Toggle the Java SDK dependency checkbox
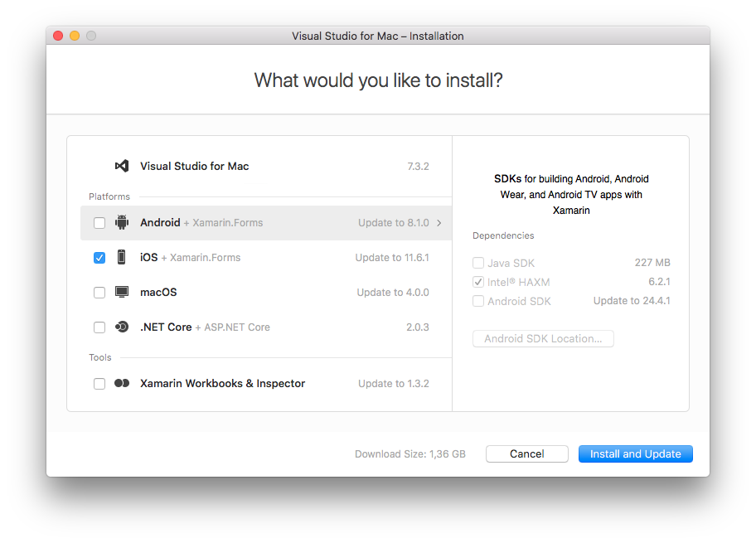The height and width of the screenshot is (543, 756). 478,263
